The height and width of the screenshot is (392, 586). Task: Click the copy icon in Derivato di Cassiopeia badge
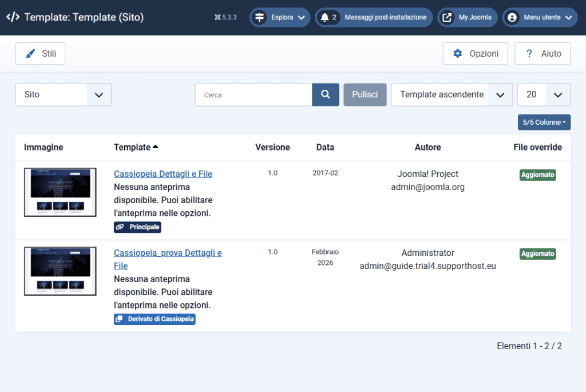point(119,319)
